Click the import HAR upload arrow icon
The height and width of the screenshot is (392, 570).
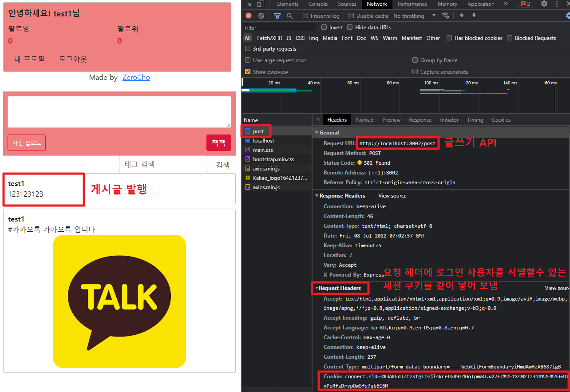pos(462,16)
